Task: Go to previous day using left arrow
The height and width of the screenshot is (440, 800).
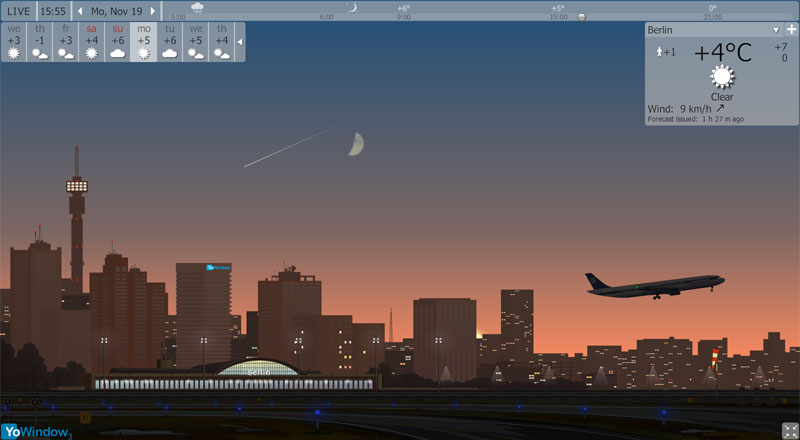Action: [x=80, y=11]
